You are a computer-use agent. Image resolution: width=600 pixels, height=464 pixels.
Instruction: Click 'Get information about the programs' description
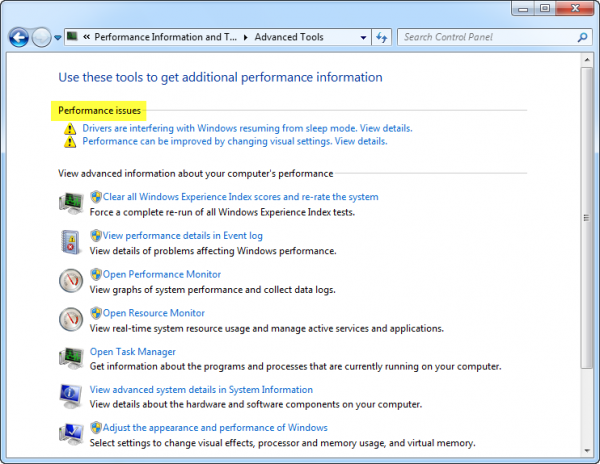295,366
